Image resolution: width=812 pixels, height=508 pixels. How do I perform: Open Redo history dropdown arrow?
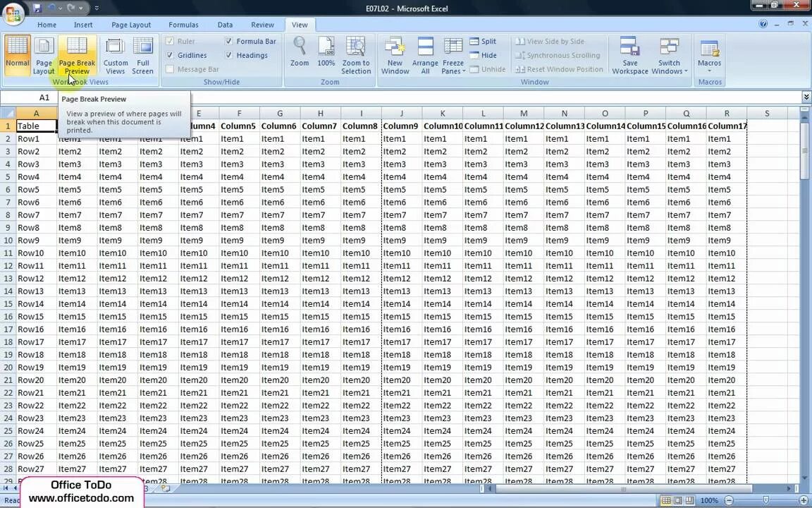coord(80,8)
